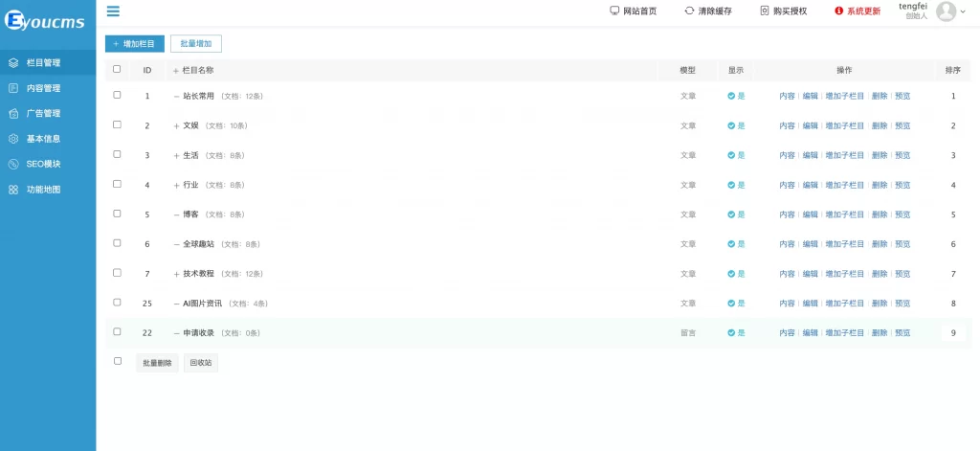This screenshot has width=980, height=451.
Task: Click the hamburger menu icon to collapse sidebar
Action: [x=113, y=11]
